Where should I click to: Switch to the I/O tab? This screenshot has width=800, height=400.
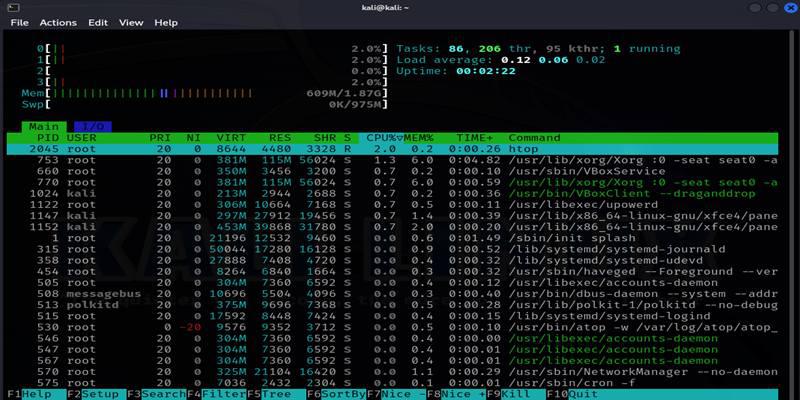[x=93, y=127]
